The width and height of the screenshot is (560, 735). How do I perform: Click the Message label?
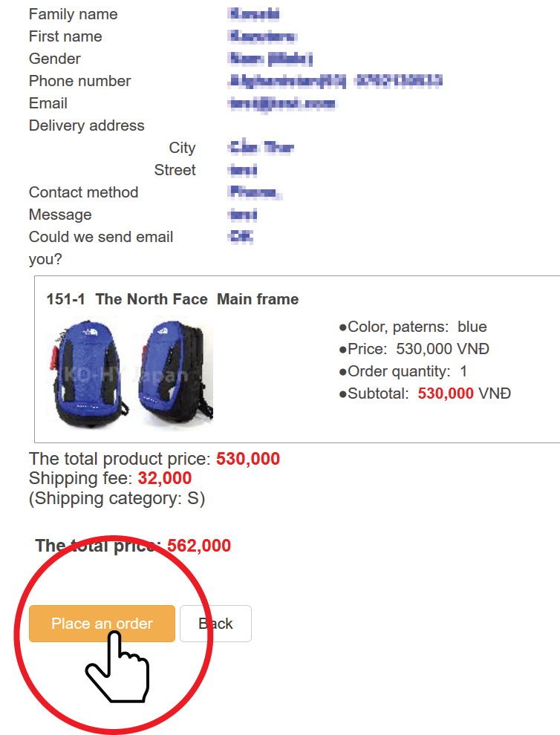tap(60, 215)
